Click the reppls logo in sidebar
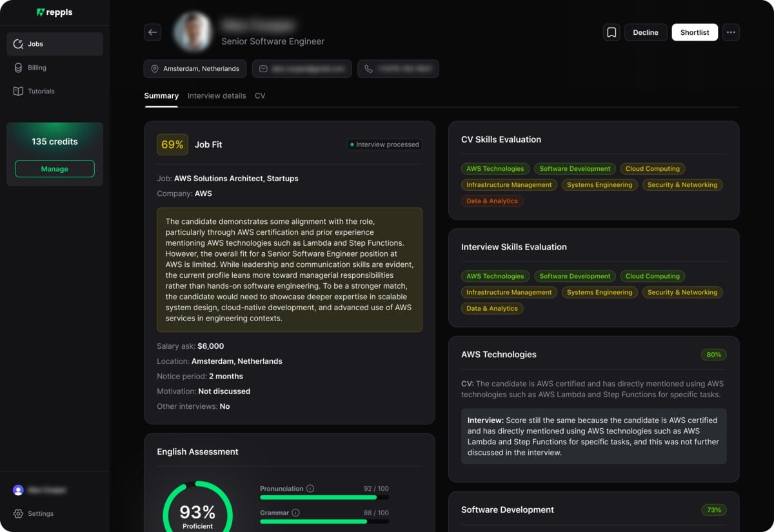The height and width of the screenshot is (532, 774). coord(54,12)
